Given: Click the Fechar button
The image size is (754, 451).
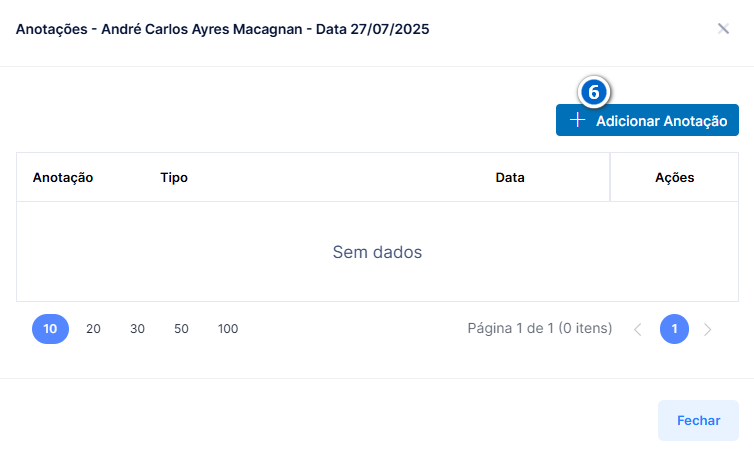Looking at the screenshot, I should [x=698, y=420].
